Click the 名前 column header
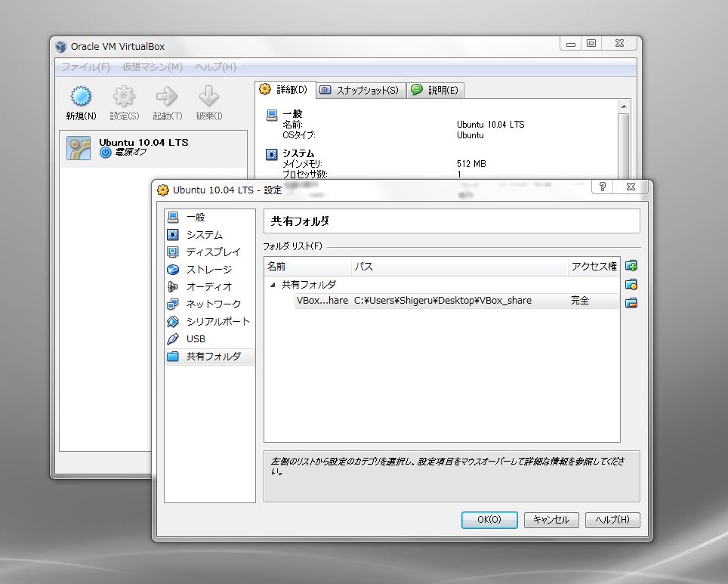 308,267
